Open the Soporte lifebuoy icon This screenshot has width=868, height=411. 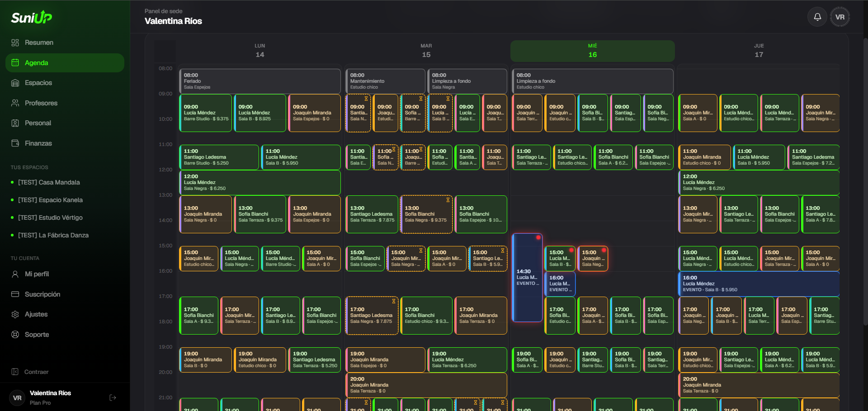click(x=15, y=335)
